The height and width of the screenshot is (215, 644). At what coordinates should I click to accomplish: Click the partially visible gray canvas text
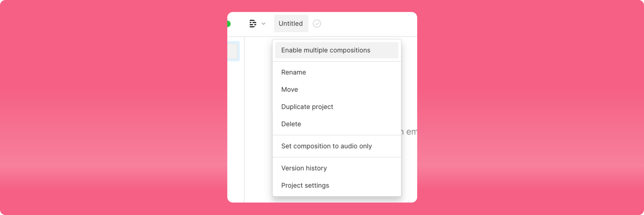point(409,132)
